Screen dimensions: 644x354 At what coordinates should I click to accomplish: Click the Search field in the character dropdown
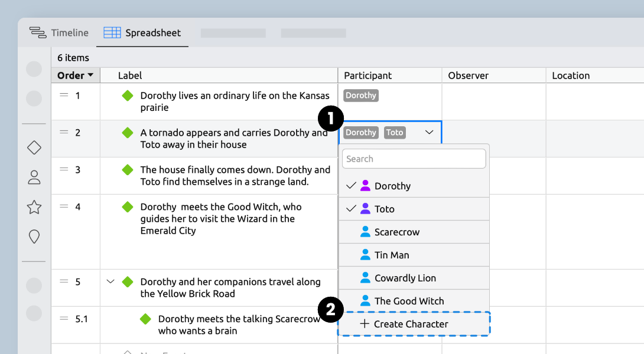(x=414, y=159)
